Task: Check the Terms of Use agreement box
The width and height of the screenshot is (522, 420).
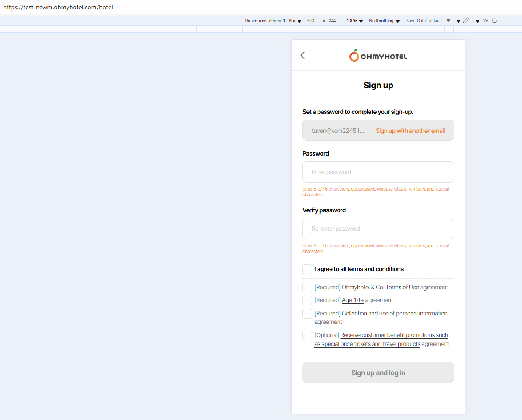Action: pos(307,288)
